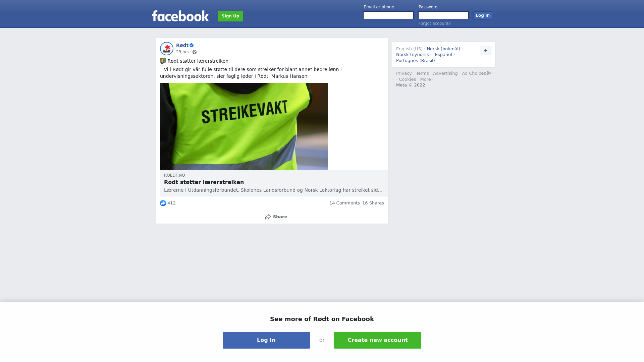
Task: Click the Ad Choices triangle icon
Action: (x=489, y=73)
